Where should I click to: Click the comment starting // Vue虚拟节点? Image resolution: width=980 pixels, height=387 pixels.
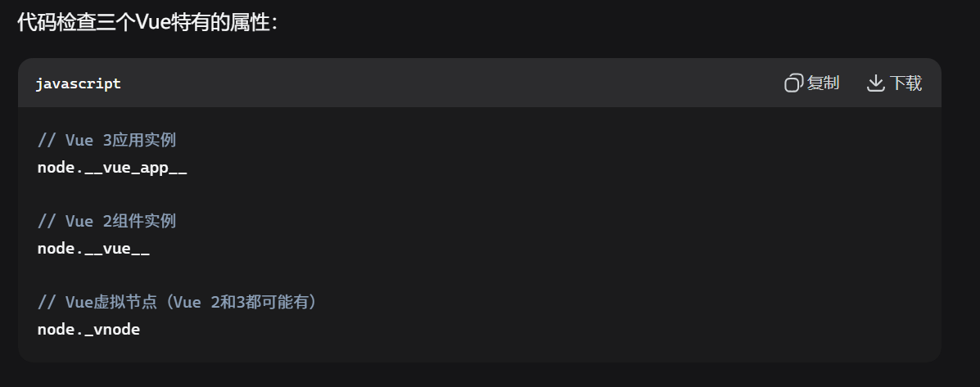coord(176,303)
